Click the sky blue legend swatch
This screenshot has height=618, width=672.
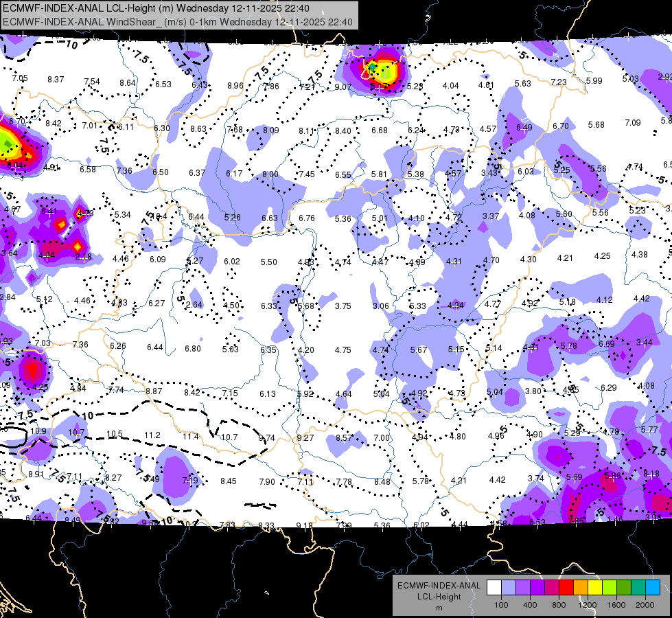[653, 588]
